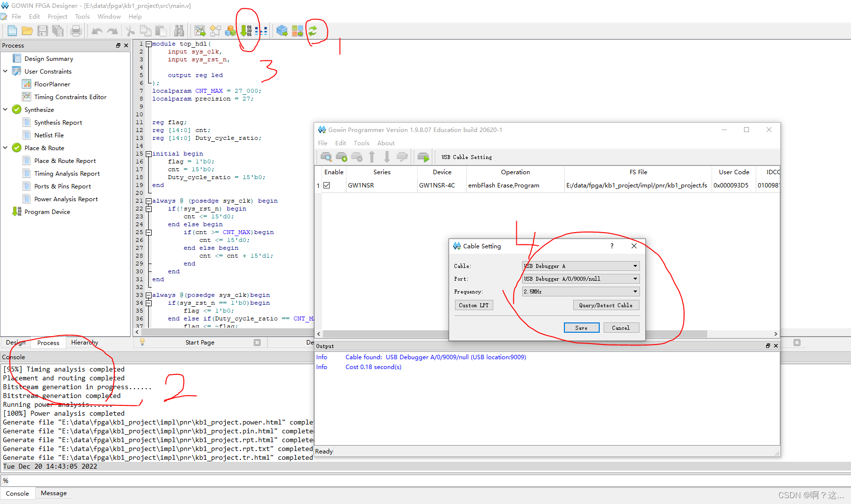Viewport: 851px width, 504px height.
Task: Open Synthesis Report in Process tree
Action: (58, 122)
